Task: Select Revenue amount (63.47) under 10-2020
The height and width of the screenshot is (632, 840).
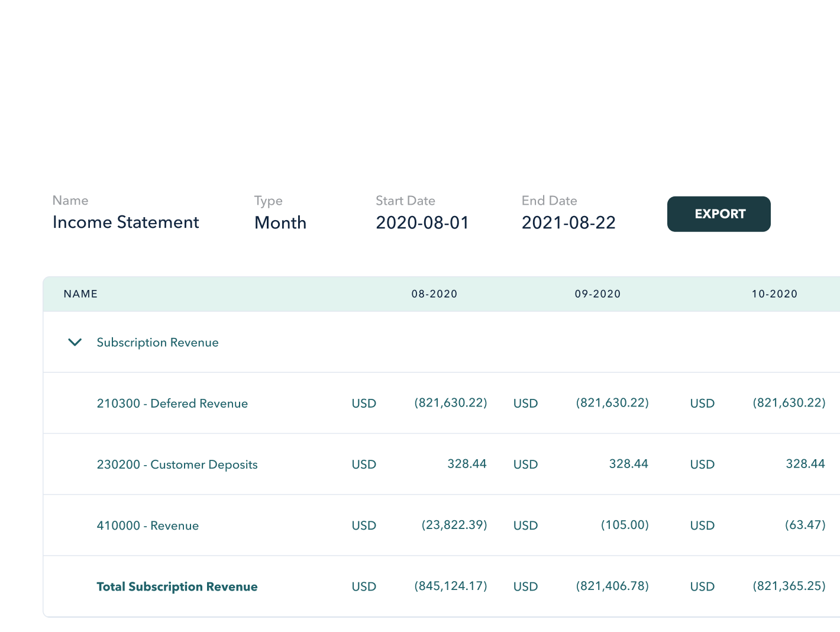Action: [x=805, y=525]
